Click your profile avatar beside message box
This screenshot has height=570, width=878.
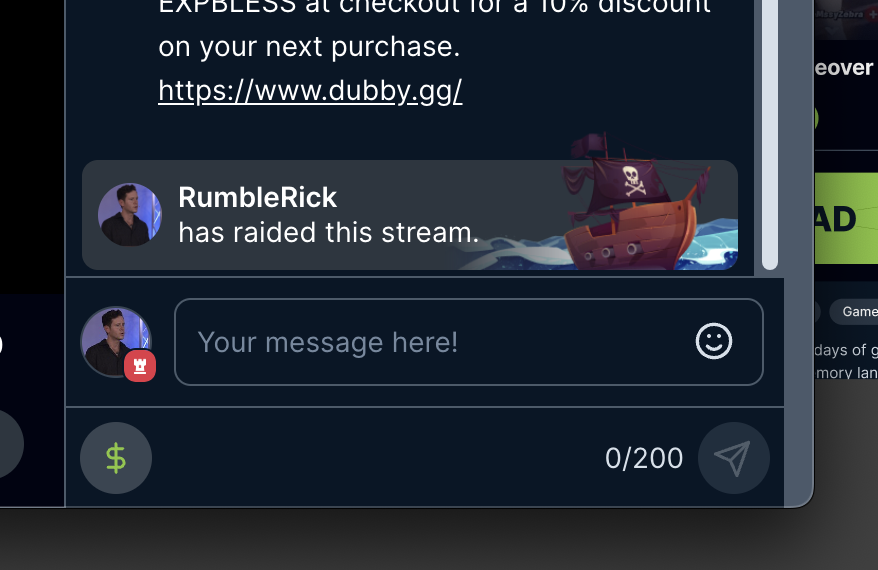116,342
